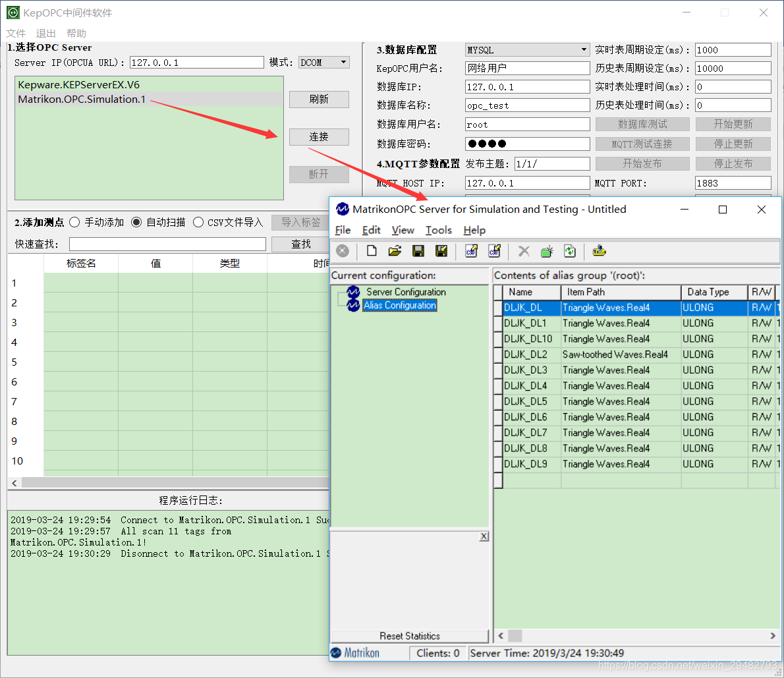
Task: Click the Open folder icon in Matrikon toolbar
Action: coord(395,251)
